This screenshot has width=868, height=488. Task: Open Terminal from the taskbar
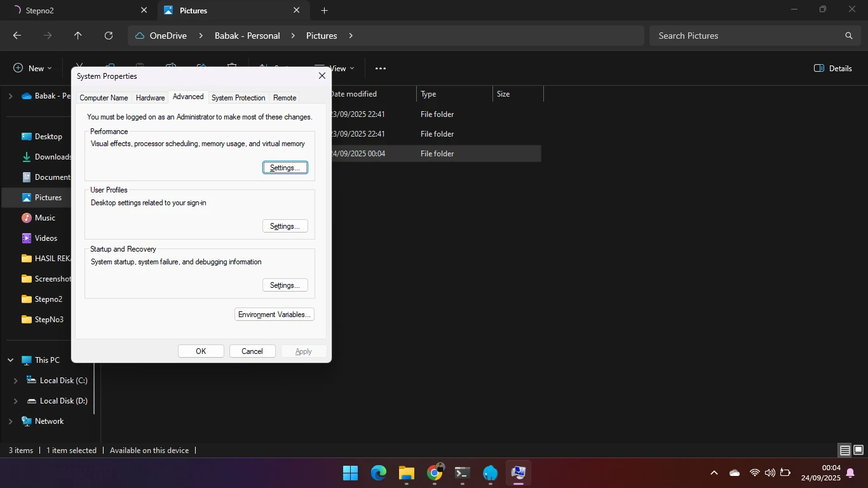click(x=463, y=473)
